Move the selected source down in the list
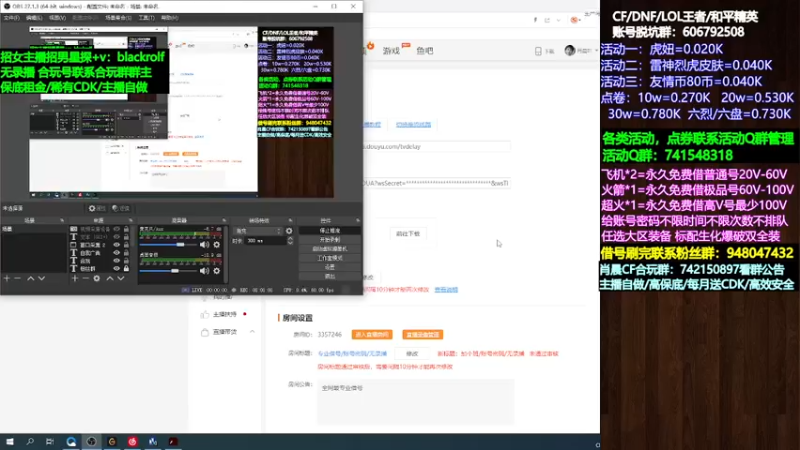The height and width of the screenshot is (450, 800). click(x=120, y=278)
